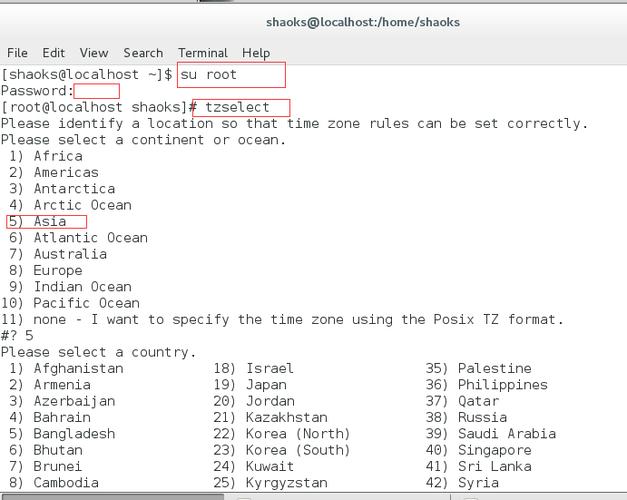This screenshot has width=627, height=500.
Task: Click the '23) Korea (South)' entry
Action: pyautogui.click(x=282, y=450)
